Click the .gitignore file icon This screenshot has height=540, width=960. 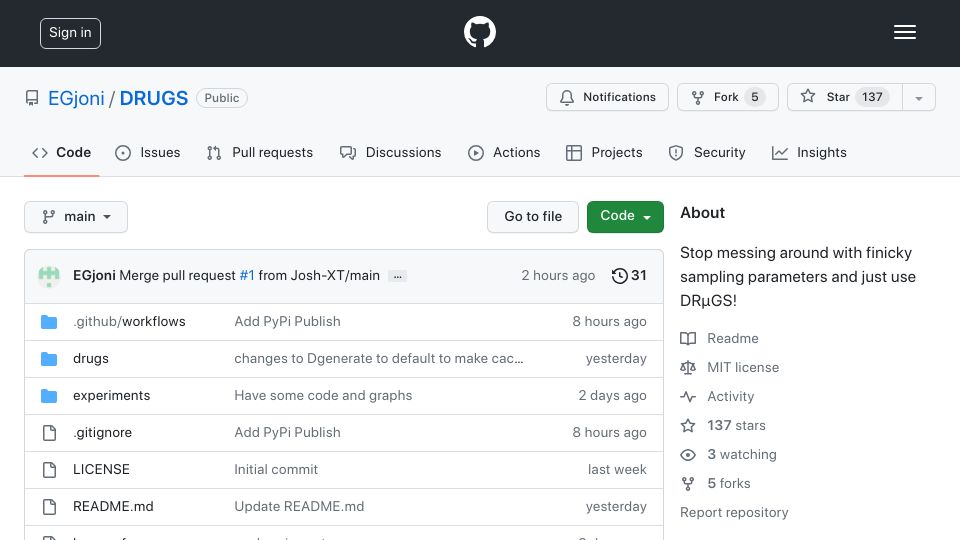[x=49, y=433]
